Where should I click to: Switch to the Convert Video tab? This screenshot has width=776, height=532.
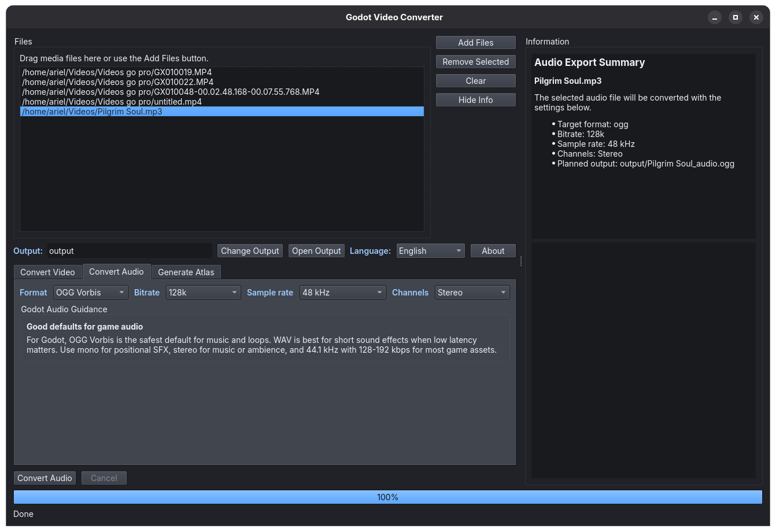[x=47, y=272]
